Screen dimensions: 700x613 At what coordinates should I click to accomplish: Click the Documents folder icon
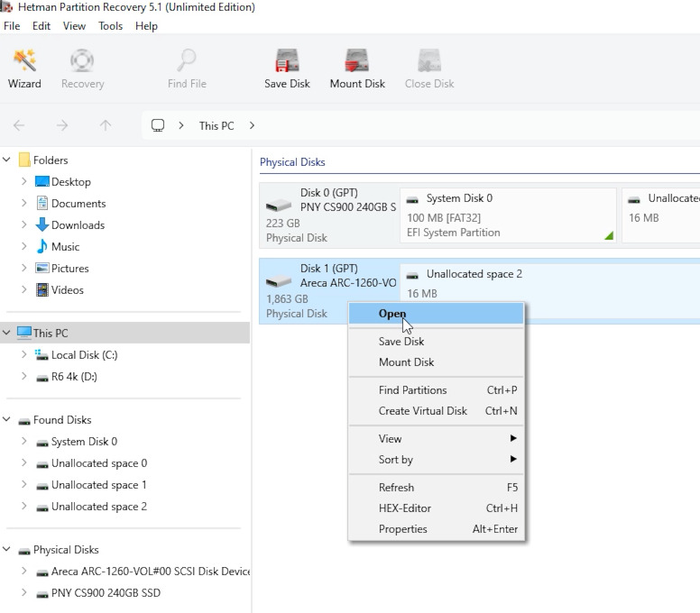42,204
